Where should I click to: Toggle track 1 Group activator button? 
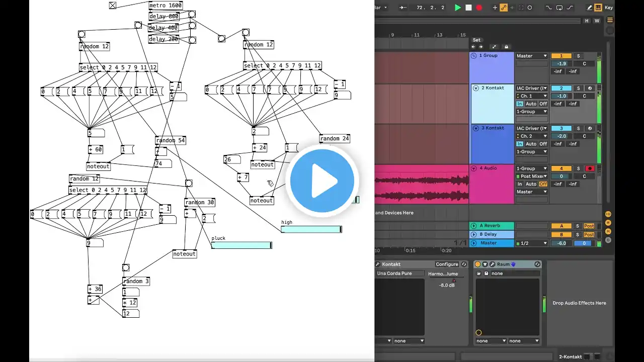click(561, 56)
